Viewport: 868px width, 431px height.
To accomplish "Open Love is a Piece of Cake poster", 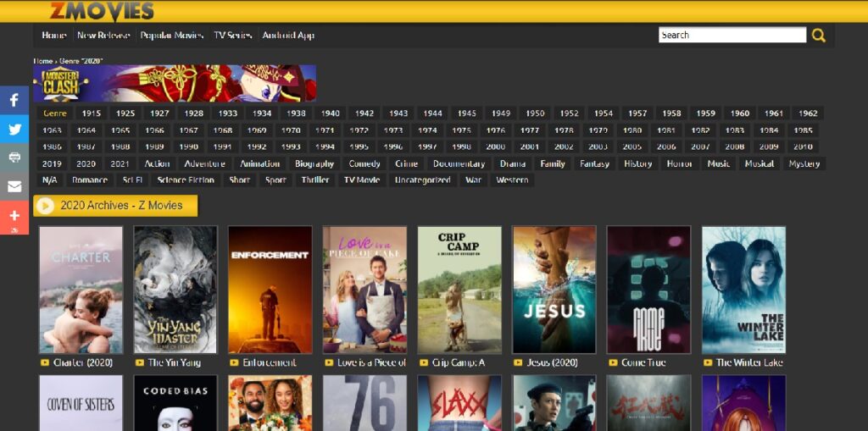I will tap(364, 290).
